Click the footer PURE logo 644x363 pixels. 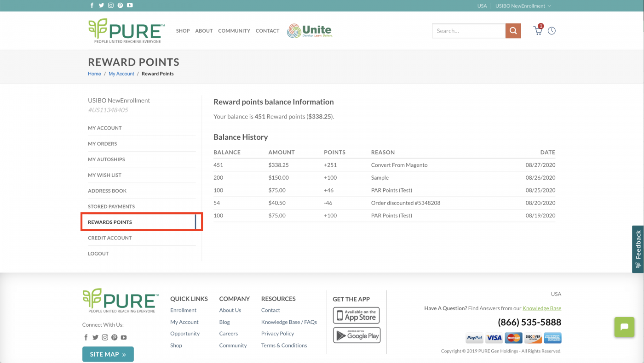tap(121, 301)
